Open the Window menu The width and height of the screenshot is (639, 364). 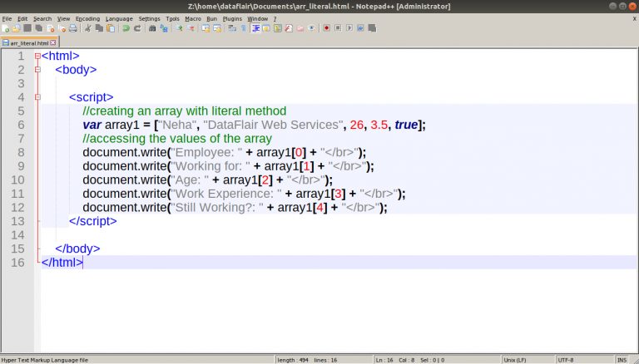click(x=258, y=19)
